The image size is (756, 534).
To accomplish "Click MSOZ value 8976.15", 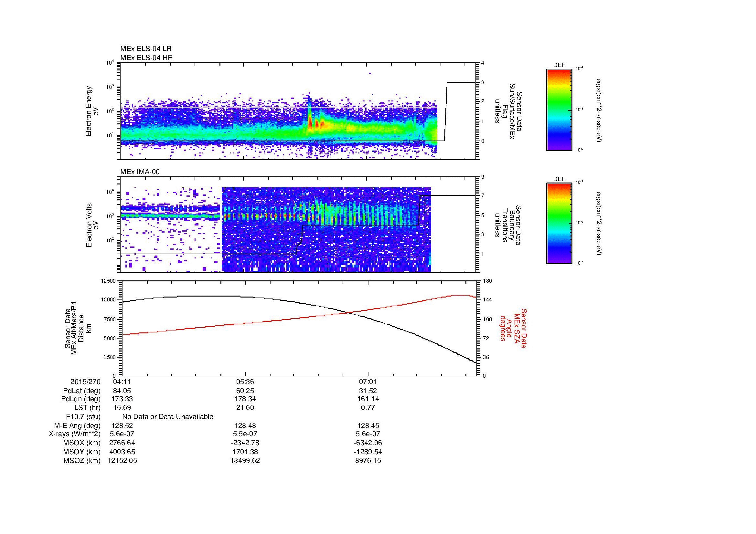I will pos(368,461).
